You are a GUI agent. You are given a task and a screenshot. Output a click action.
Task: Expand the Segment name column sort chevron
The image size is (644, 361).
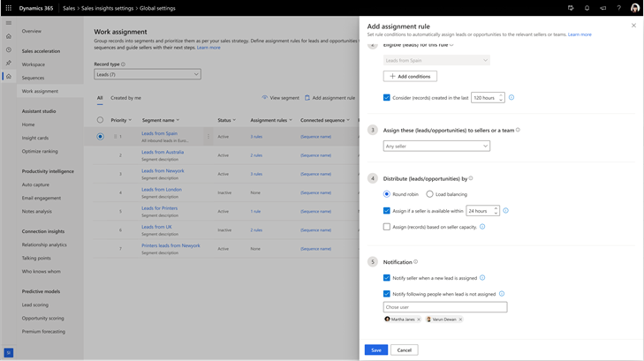coord(178,120)
